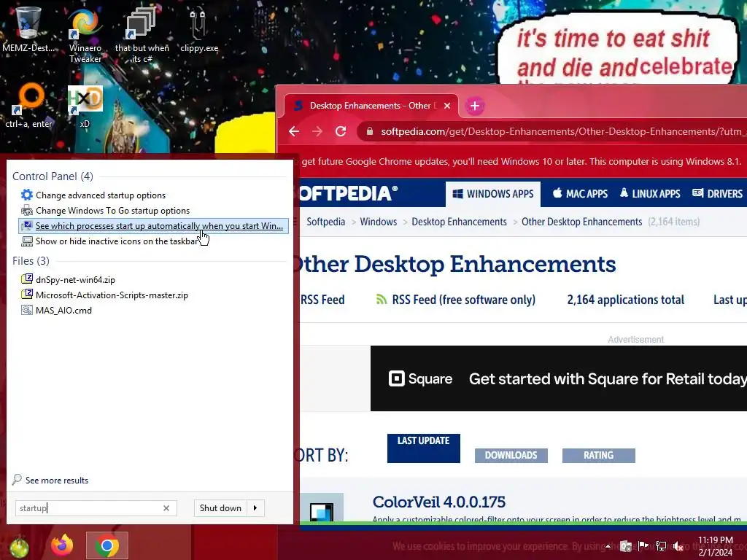The width and height of the screenshot is (747, 560).
Task: Open the Winaero Tweaker desktop shortcut
Action: (x=85, y=36)
